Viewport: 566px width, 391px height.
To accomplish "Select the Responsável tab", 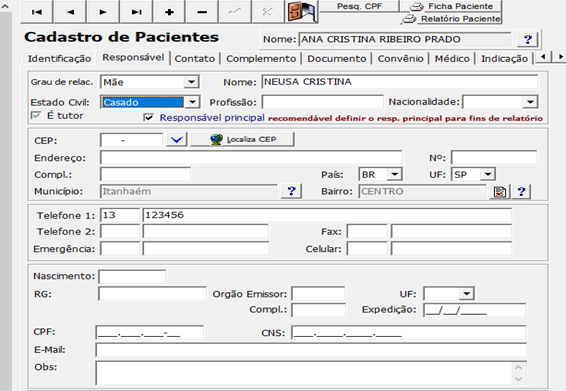I will click(133, 57).
